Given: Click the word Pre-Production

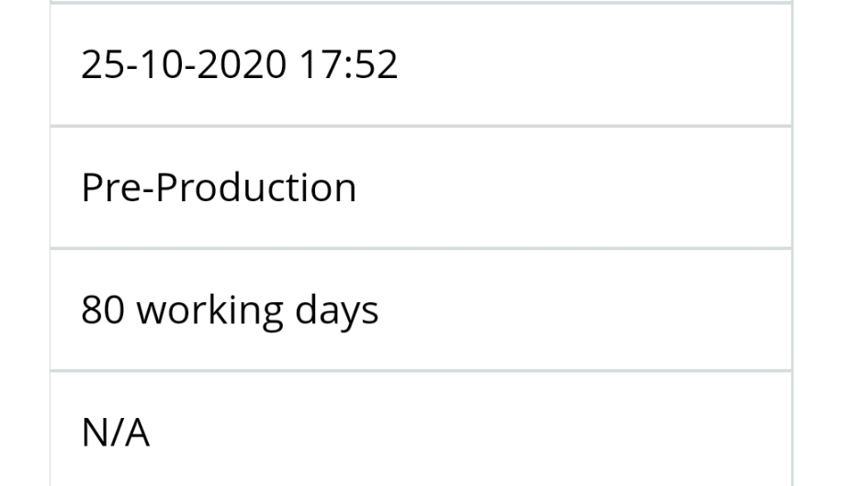Looking at the screenshot, I should [x=219, y=187].
